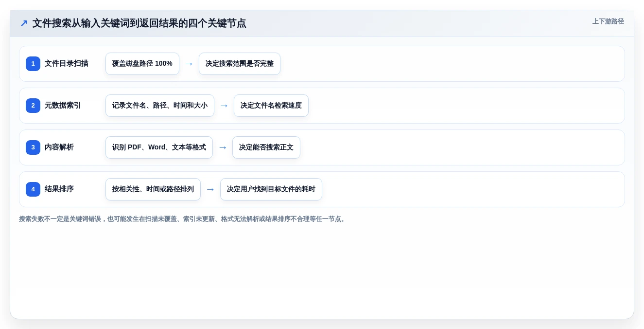The image size is (644, 329).
Task: Click the 决定用户找到目标文件的耗时 box
Action: (271, 189)
